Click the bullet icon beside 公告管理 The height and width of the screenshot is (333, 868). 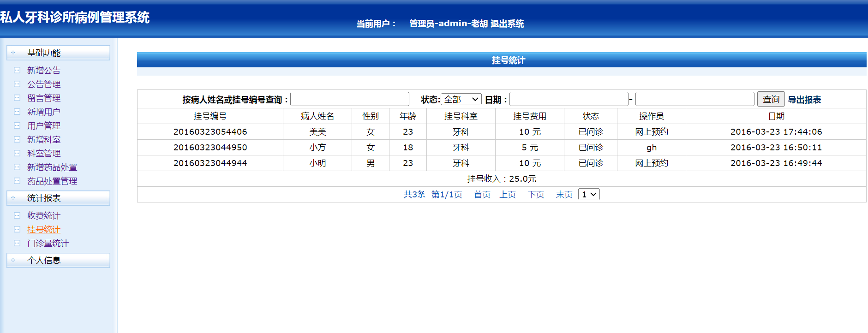tap(17, 84)
